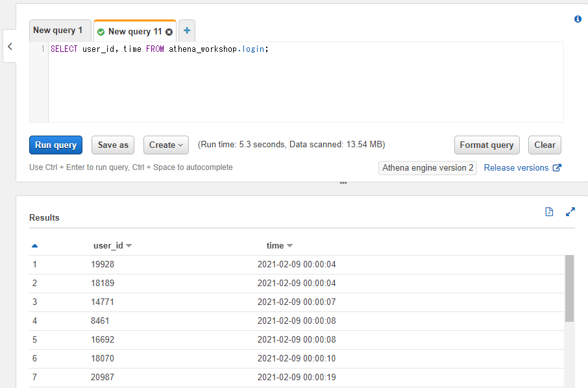This screenshot has height=388, width=588.
Task: Download query results via file icon
Action: [549, 212]
